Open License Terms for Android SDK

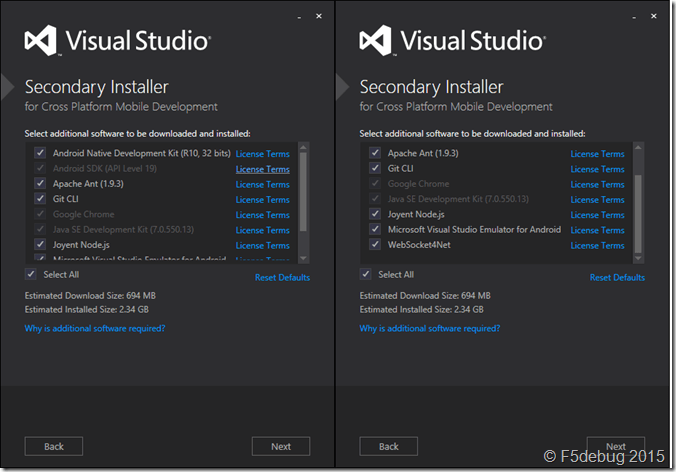263,169
